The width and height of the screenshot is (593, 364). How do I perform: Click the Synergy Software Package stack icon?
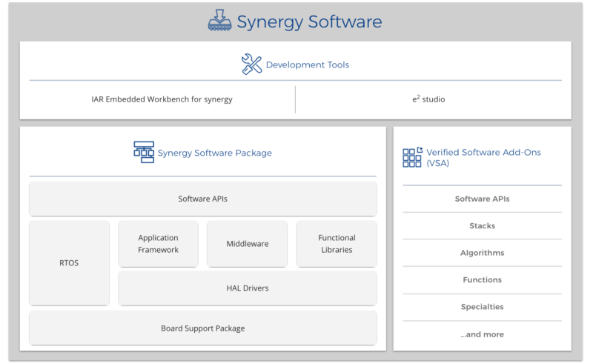point(144,152)
